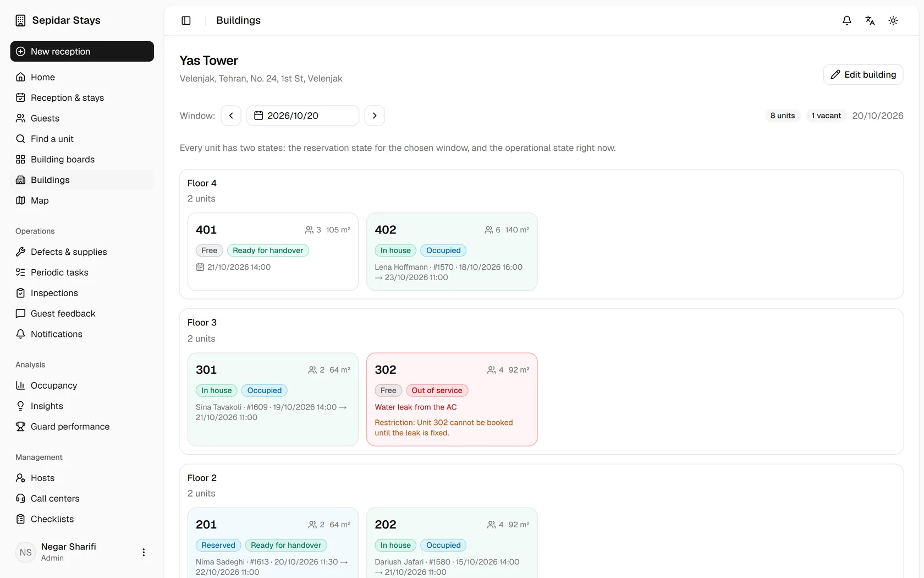The width and height of the screenshot is (924, 578).
Task: Open Negar Sharifi user options menu
Action: click(x=144, y=552)
